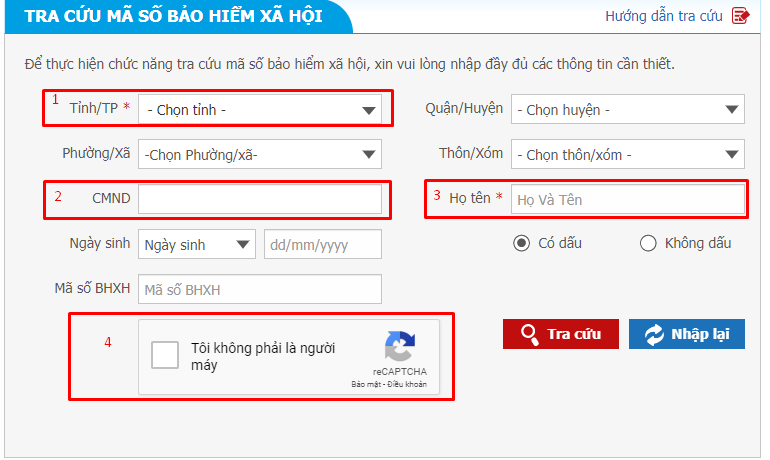
Task: Focus the Mã số BHXH input field
Action: [x=260, y=289]
